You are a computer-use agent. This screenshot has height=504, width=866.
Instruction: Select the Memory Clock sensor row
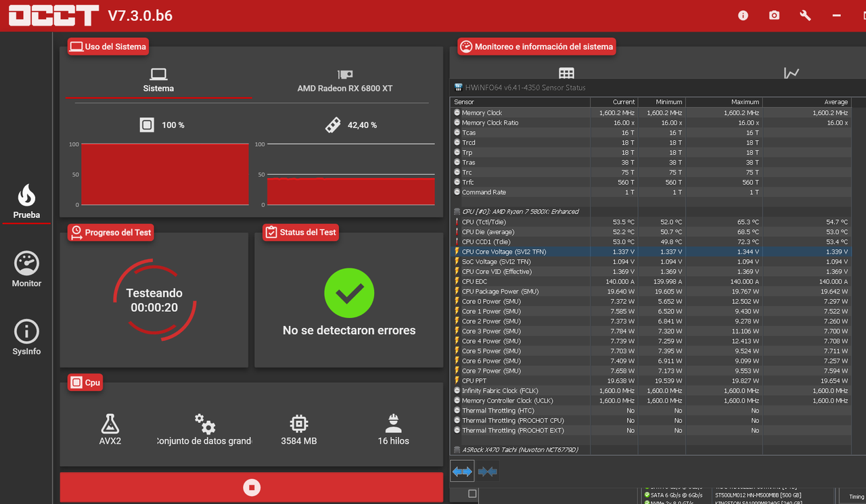650,113
